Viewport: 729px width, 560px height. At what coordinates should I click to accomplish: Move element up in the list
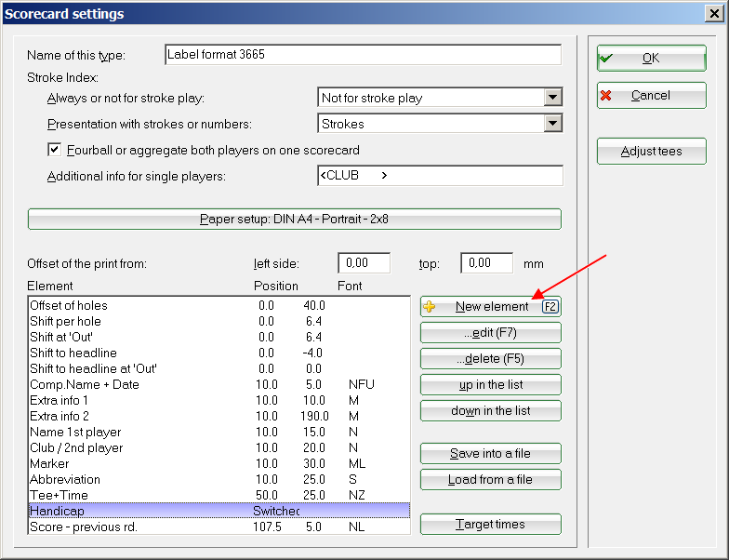[490, 384]
